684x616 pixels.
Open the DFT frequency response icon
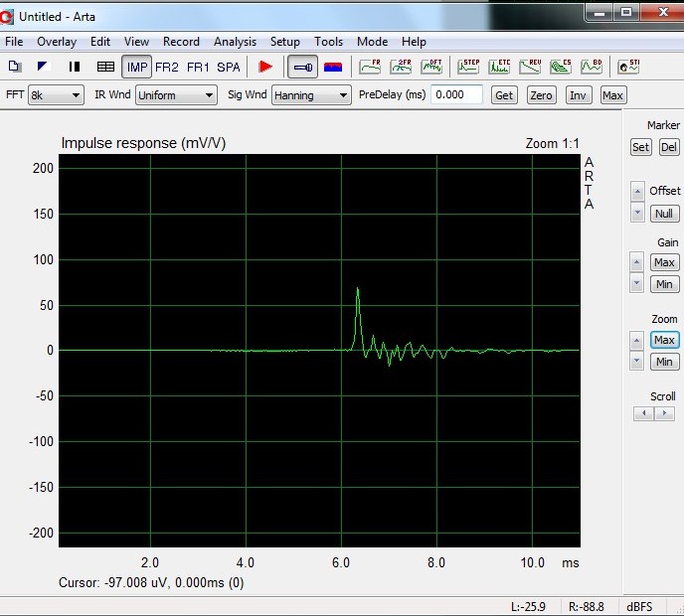pyautogui.click(x=431, y=67)
